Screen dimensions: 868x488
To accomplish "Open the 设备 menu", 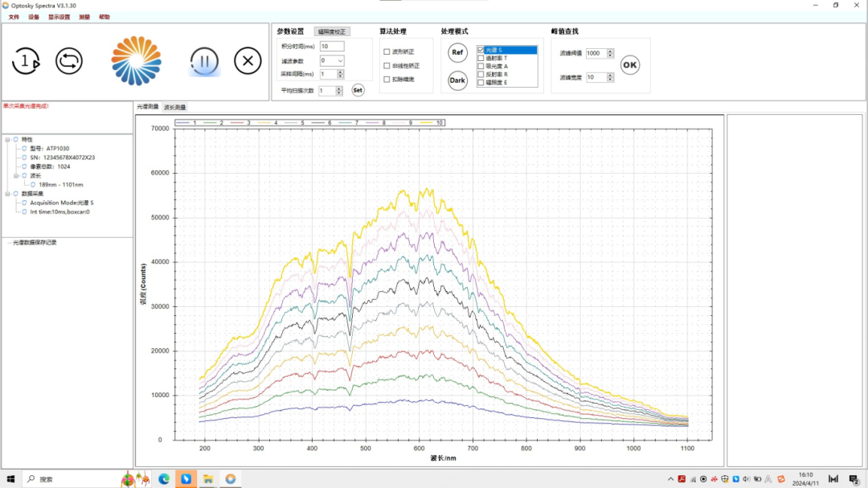I will (x=34, y=17).
